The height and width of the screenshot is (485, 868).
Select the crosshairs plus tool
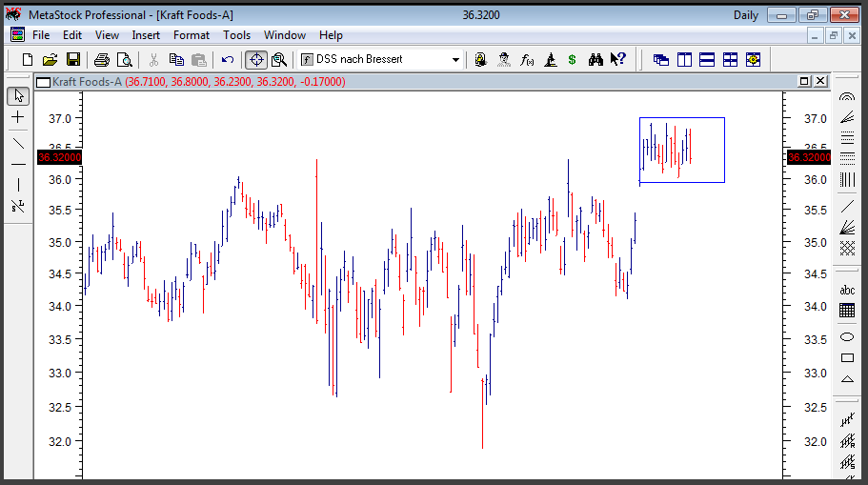(18, 117)
